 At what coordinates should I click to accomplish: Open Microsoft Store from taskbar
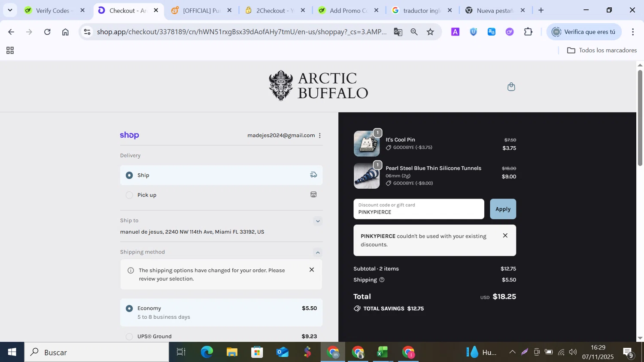[x=257, y=352]
